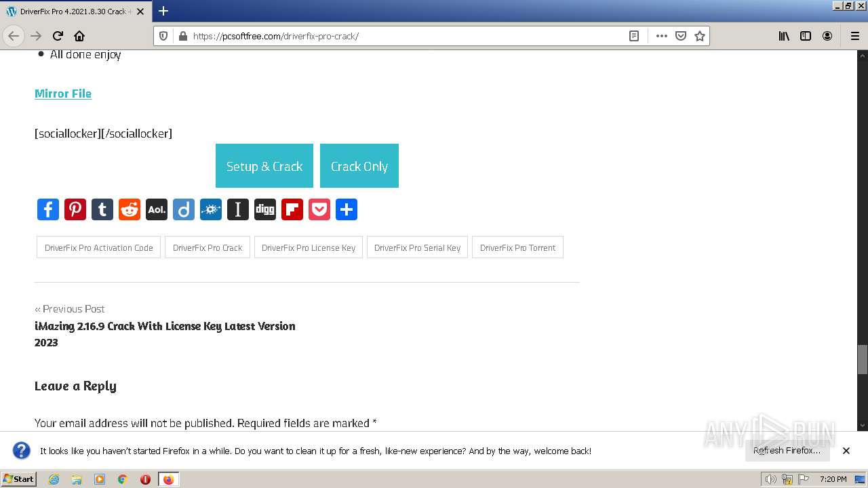The height and width of the screenshot is (488, 868).
Task: Bookmark this page with star
Action: pos(700,36)
